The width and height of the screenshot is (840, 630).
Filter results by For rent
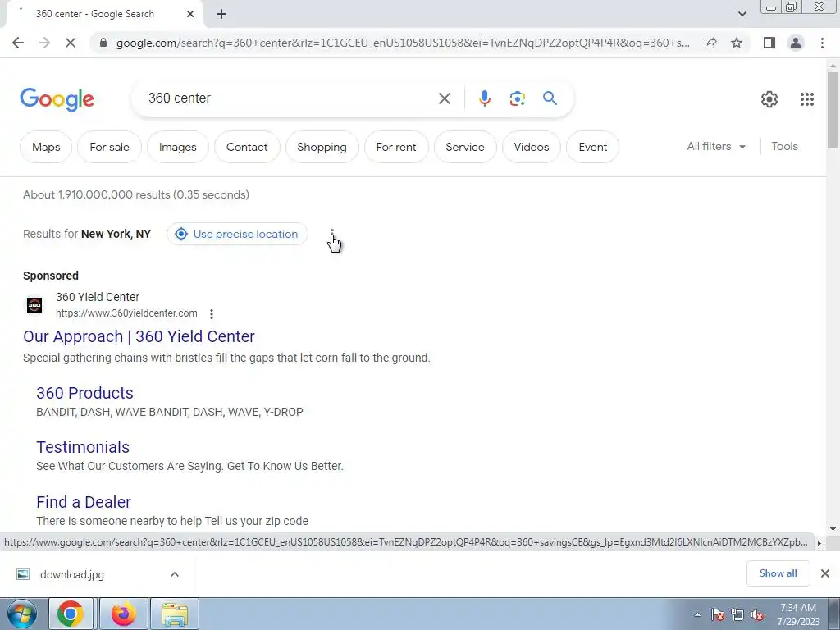point(396,147)
